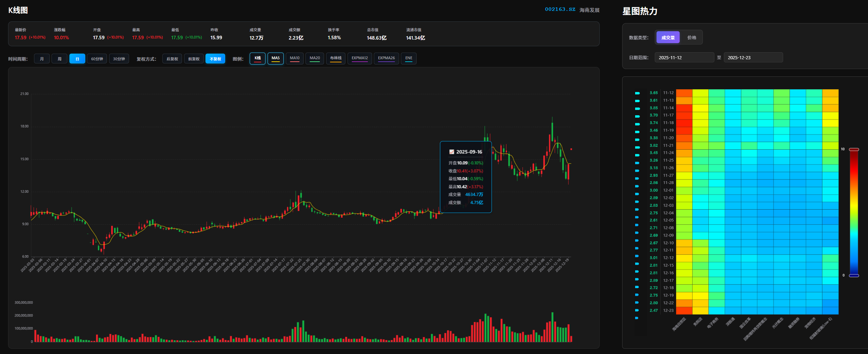Viewport: 868px width, 354px height.
Task: Select 后复权 adjustment mode
Action: (172, 59)
